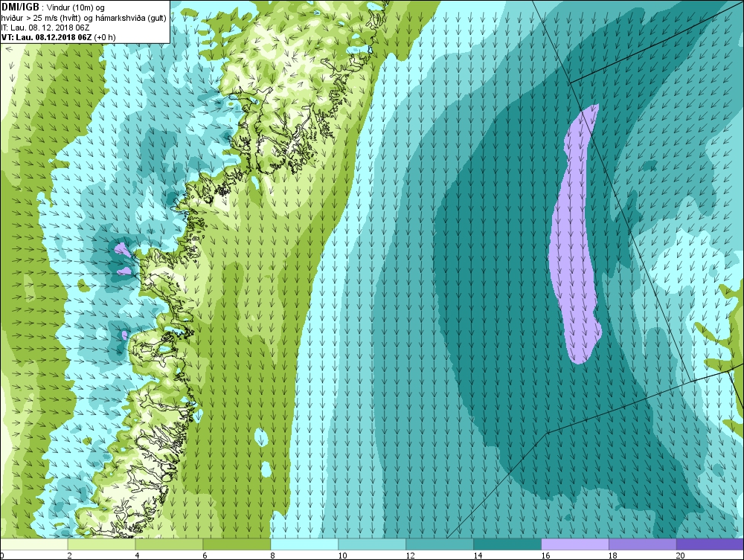
Task: Click the 10–12 m/s light teal legend swatch
Action: click(372, 544)
